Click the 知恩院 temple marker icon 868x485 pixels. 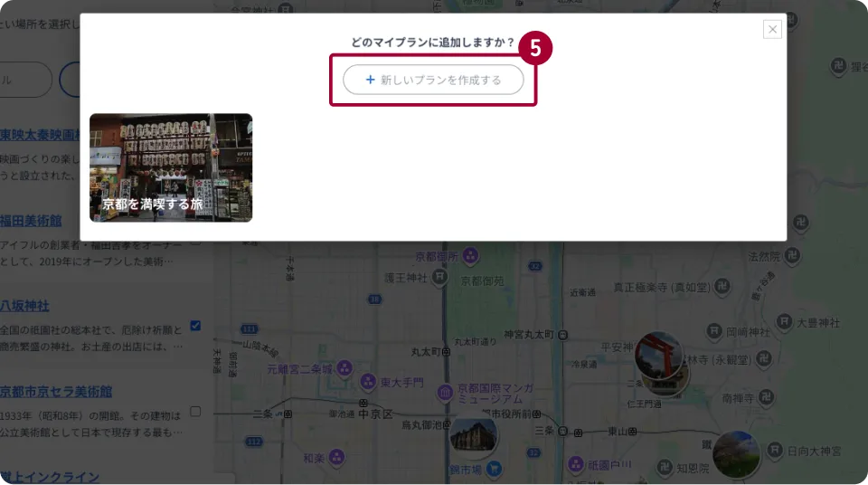pos(665,467)
